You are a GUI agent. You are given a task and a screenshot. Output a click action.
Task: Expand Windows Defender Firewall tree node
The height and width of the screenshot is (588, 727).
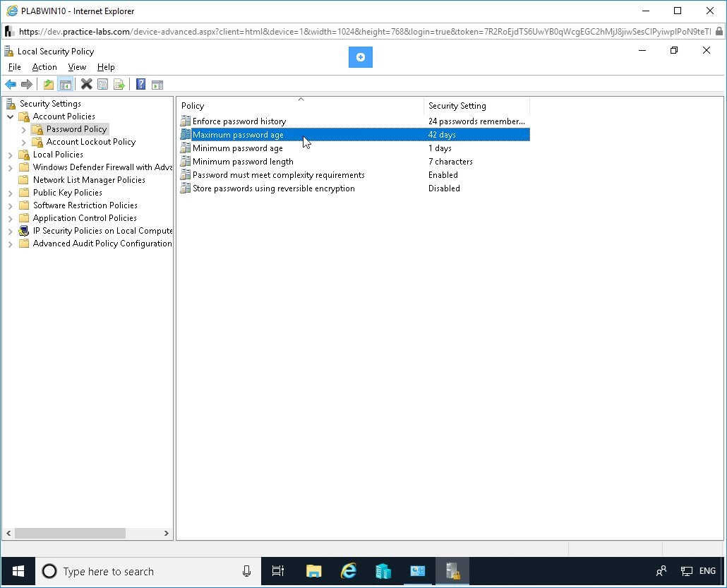(10, 167)
